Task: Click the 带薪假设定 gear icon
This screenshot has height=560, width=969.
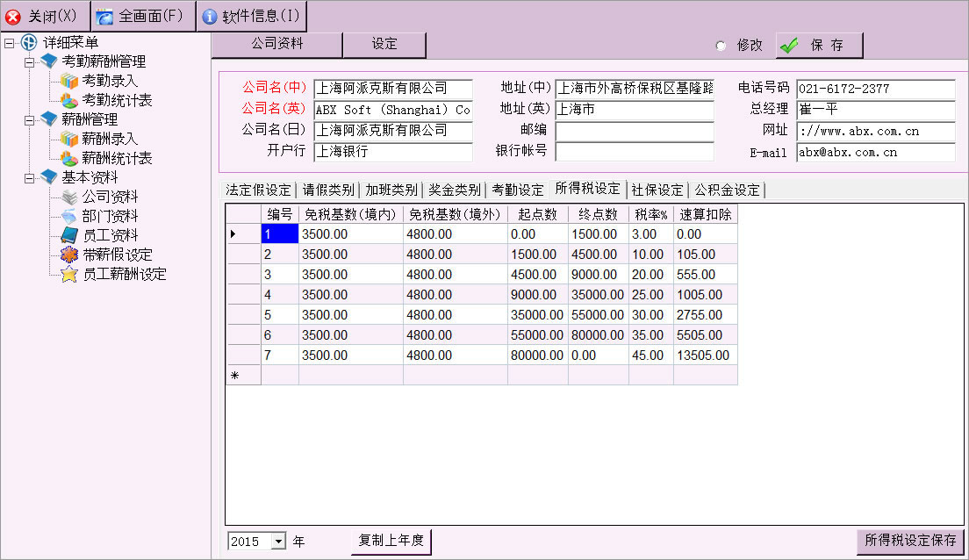Action: [x=69, y=255]
